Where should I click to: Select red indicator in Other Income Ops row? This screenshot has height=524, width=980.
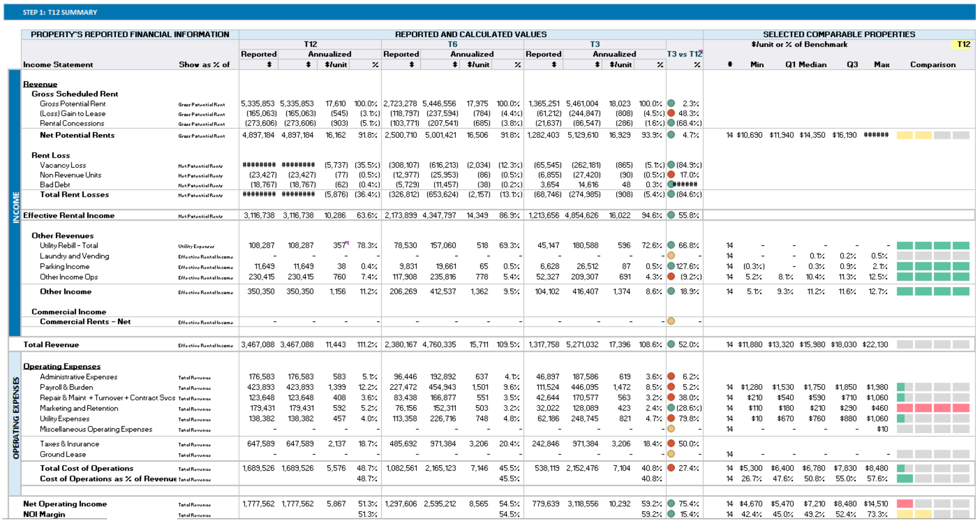click(x=671, y=277)
